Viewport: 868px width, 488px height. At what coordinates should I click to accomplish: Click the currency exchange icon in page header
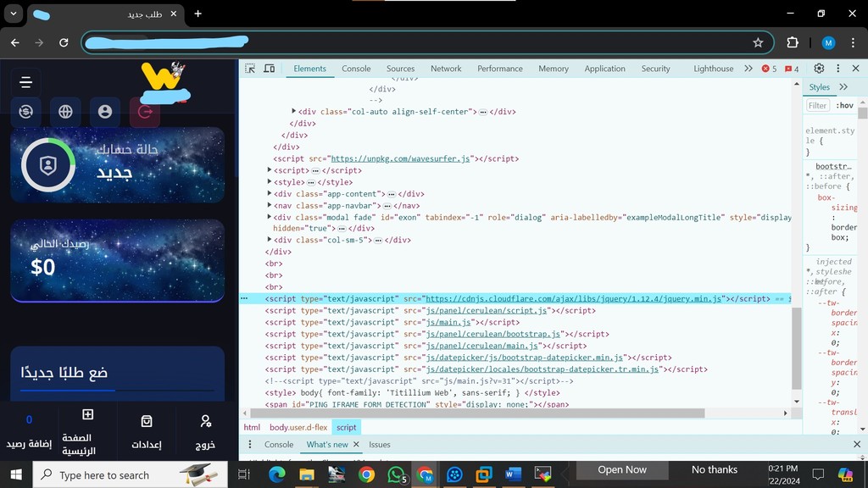(x=25, y=112)
